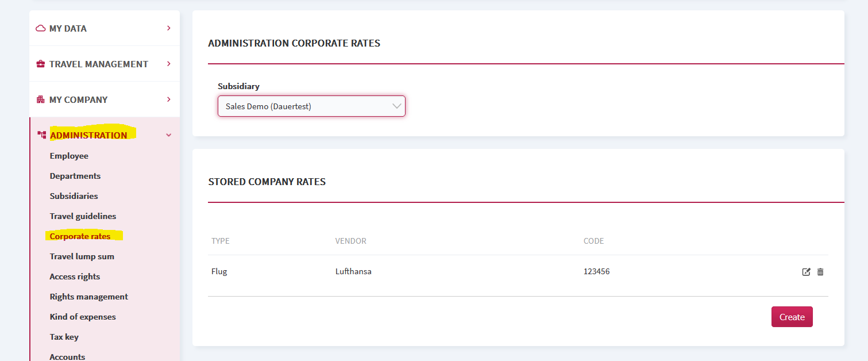Open Employee in Administration menu
The height and width of the screenshot is (361, 868).
coord(69,156)
